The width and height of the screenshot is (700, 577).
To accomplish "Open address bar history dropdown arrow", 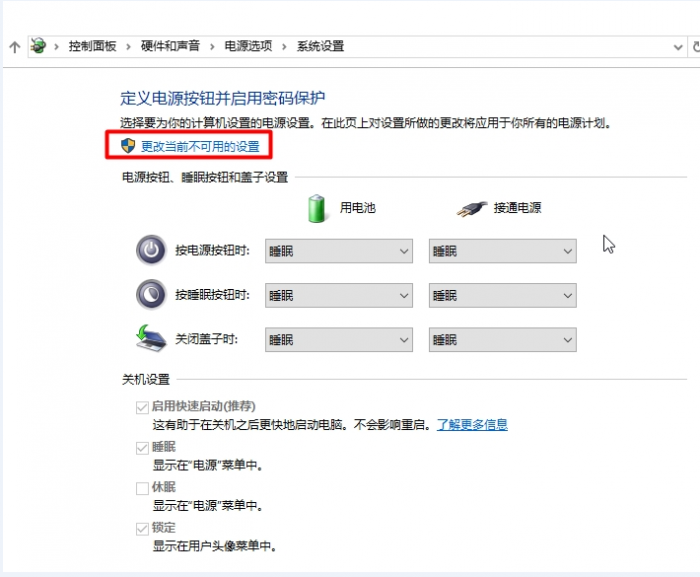I will pos(678,47).
